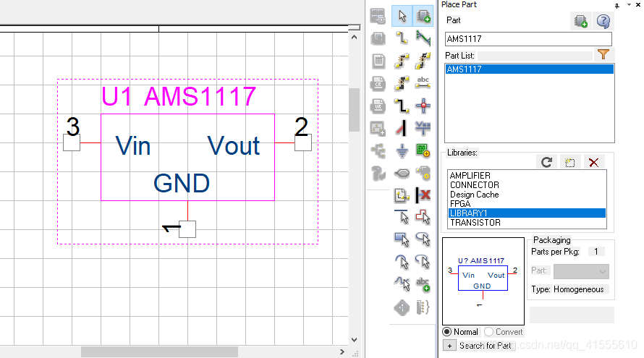Image resolution: width=644 pixels, height=358 pixels.
Task: Select the Convert radio button
Action: (488, 332)
